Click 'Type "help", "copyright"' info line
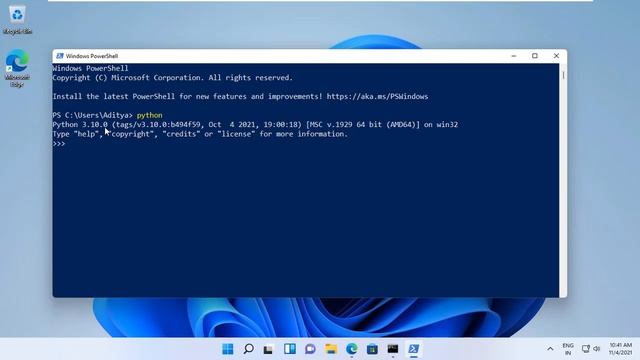640x360 pixels. pos(200,134)
